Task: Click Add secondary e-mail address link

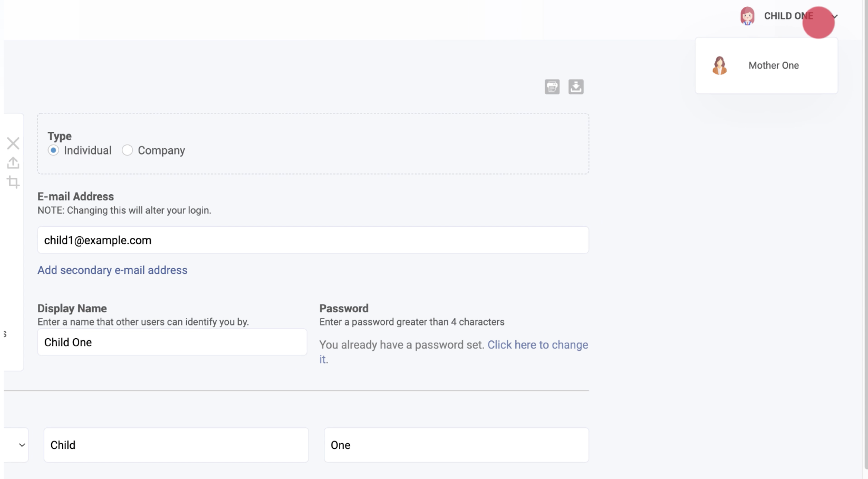Action: (112, 270)
